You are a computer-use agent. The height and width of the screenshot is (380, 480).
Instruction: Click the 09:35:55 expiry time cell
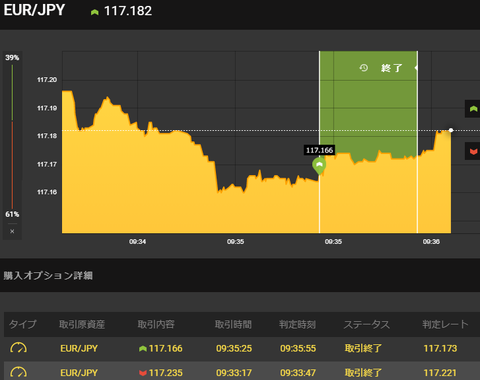click(x=298, y=348)
